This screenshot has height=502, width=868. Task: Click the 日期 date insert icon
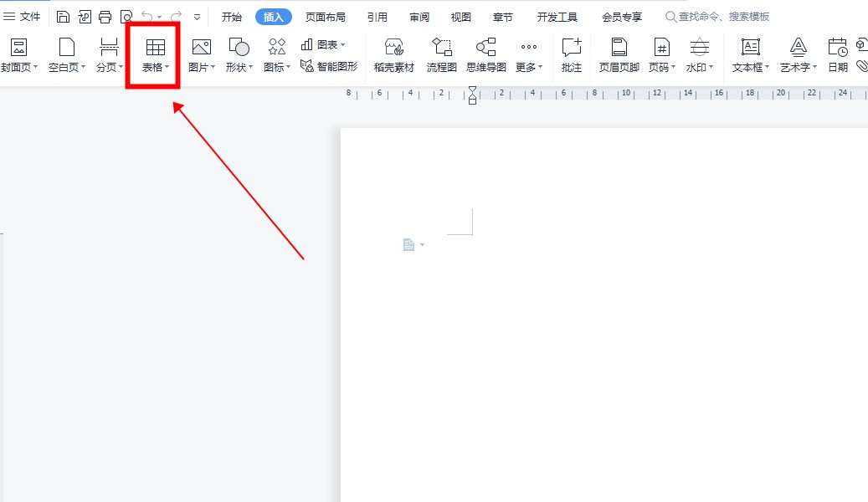(x=837, y=55)
